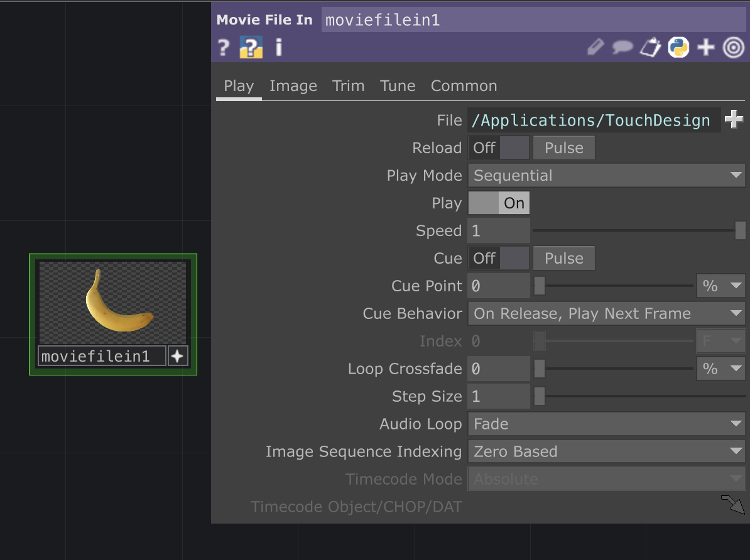Show operator info 'i' icon
This screenshot has height=560, width=750.
[x=279, y=48]
